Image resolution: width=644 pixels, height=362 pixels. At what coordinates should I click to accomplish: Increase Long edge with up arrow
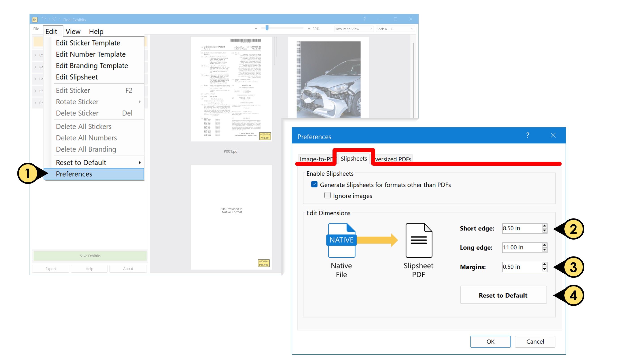pyautogui.click(x=544, y=245)
